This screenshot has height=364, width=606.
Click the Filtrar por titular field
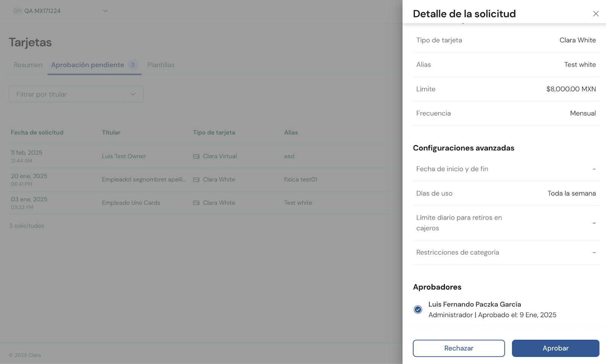[76, 94]
